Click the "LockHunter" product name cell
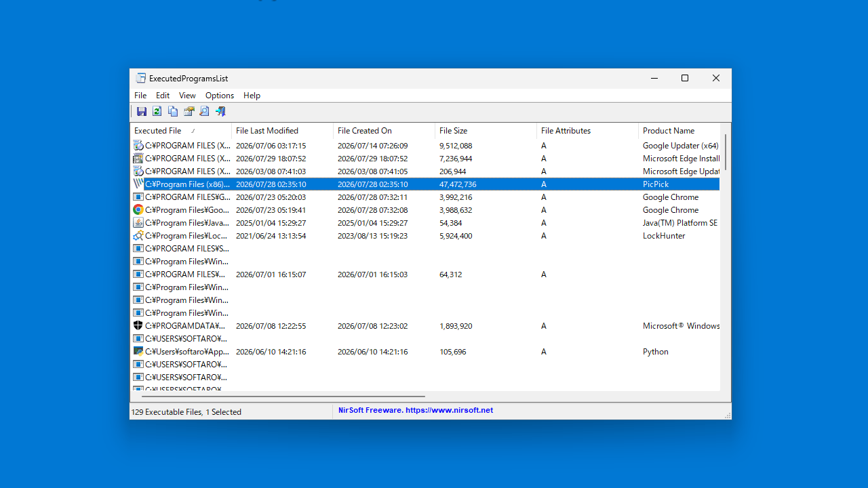This screenshot has height=488, width=868. point(664,236)
